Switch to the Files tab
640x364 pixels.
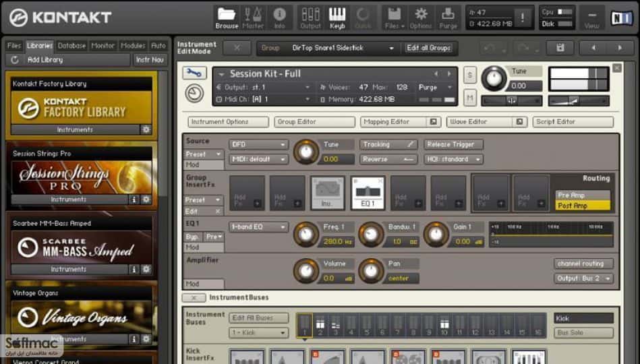click(x=14, y=45)
